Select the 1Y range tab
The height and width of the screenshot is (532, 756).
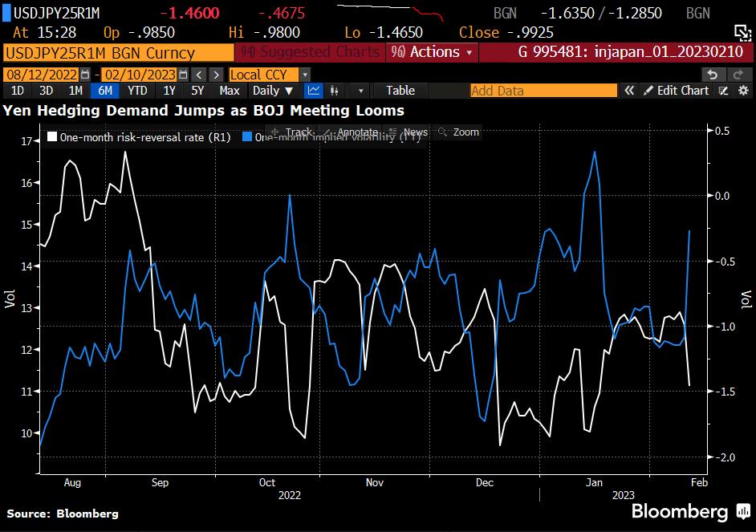pos(169,91)
